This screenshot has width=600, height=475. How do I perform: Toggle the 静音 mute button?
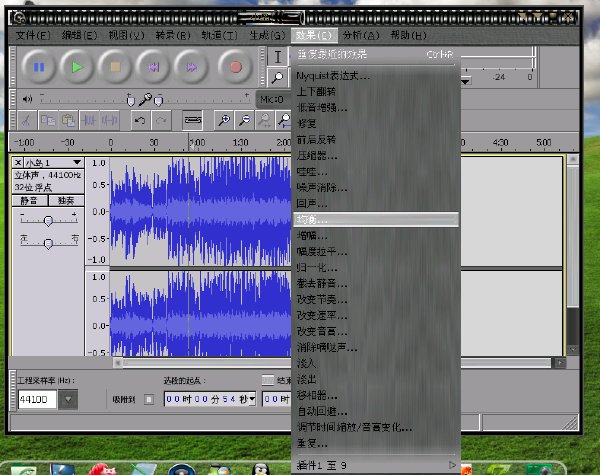[29, 201]
